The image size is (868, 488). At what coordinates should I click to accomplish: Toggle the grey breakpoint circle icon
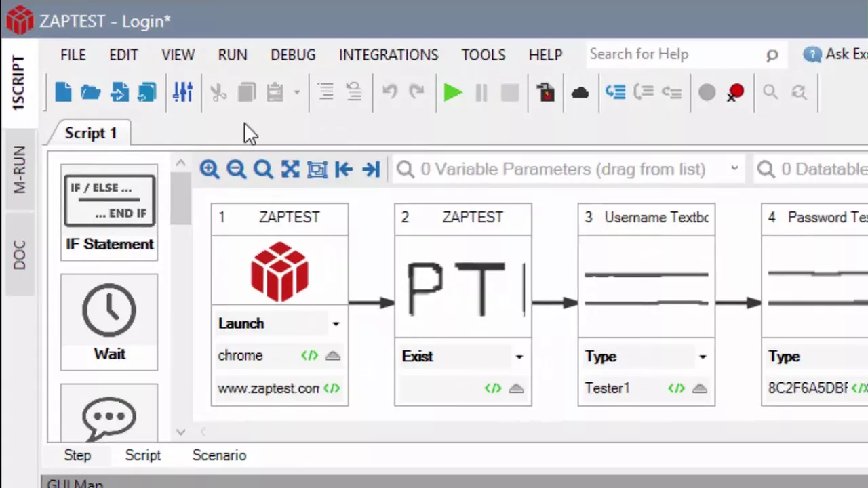[x=707, y=93]
